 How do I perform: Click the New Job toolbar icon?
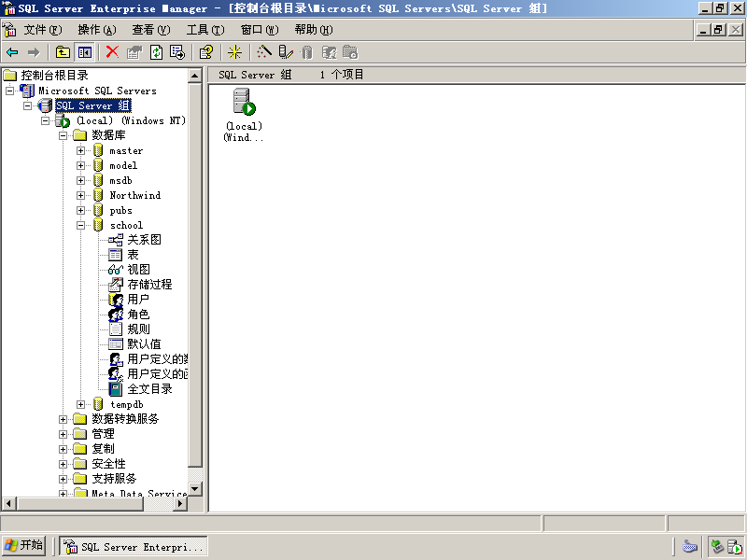351,52
